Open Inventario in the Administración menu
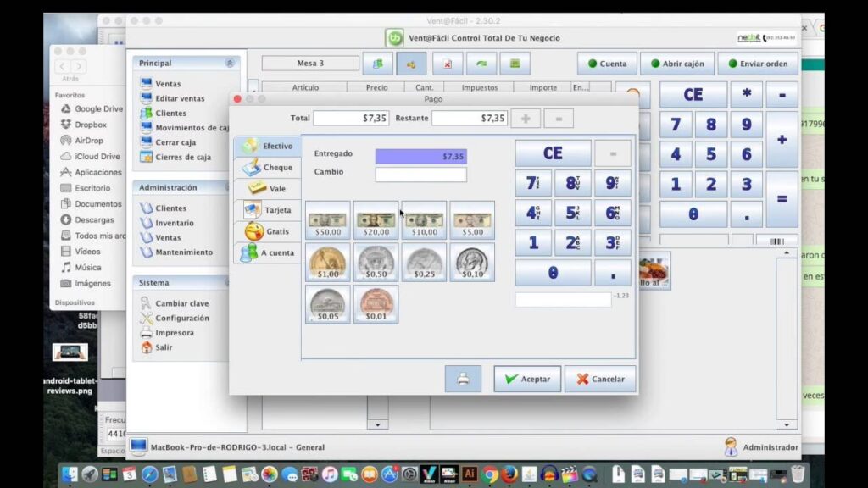The image size is (868, 488). tap(174, 223)
